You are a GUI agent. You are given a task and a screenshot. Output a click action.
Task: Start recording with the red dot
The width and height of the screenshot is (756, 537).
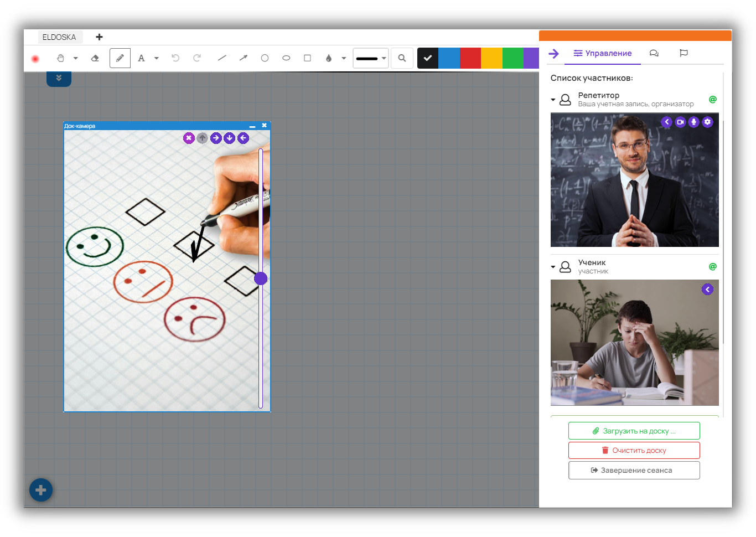click(x=35, y=59)
